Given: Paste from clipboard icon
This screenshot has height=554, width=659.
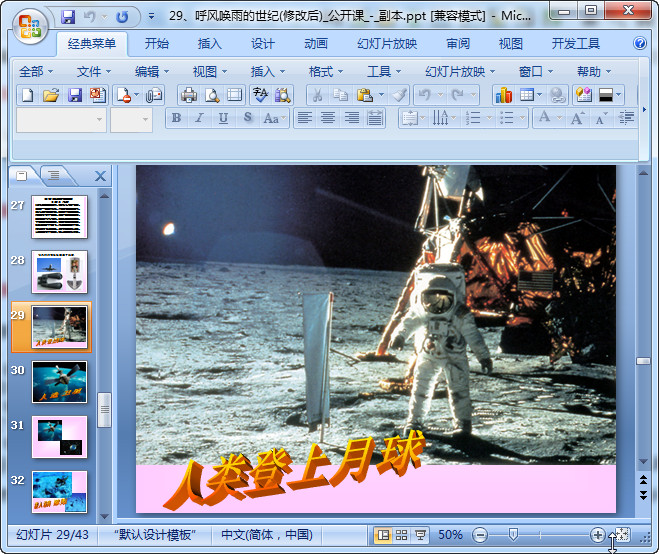Looking at the screenshot, I should [x=364, y=95].
